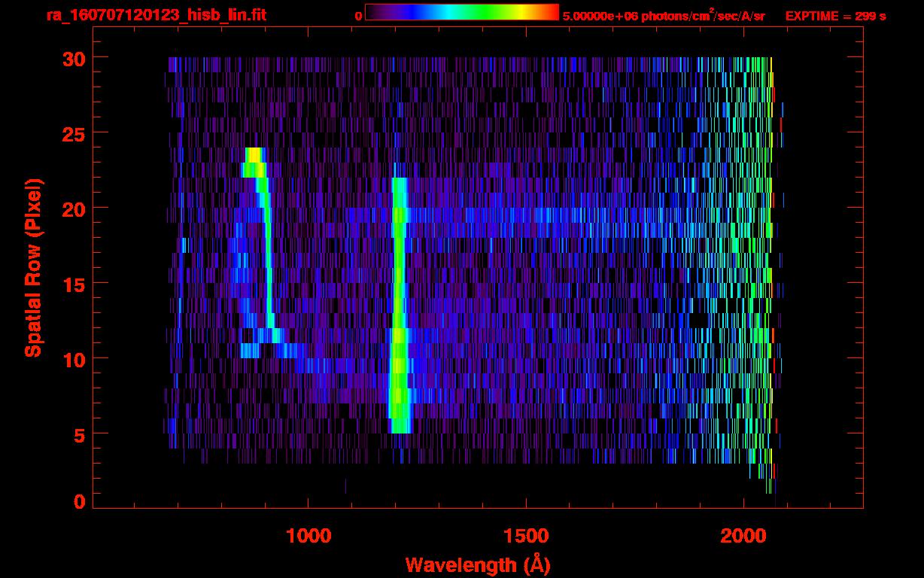Click the EXPTIME = 299 s text
924x578 pixels.
coord(835,16)
